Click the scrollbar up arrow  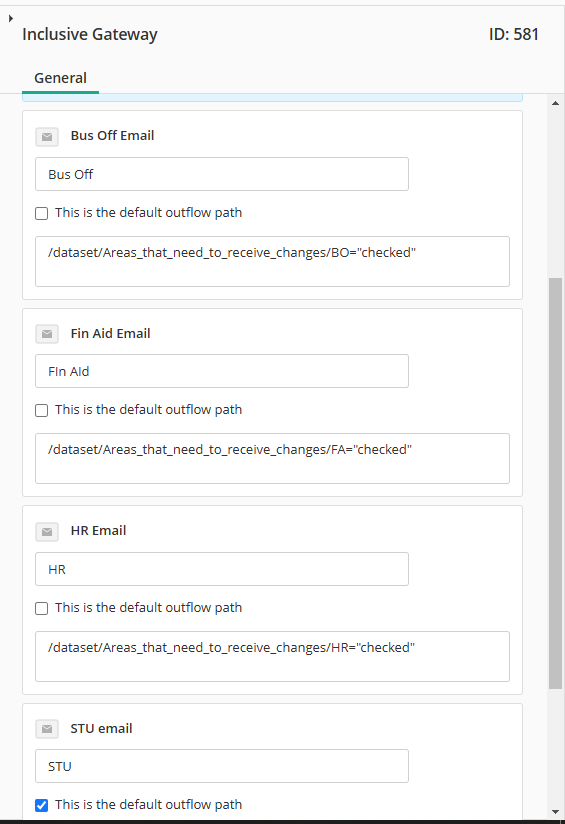(x=556, y=103)
